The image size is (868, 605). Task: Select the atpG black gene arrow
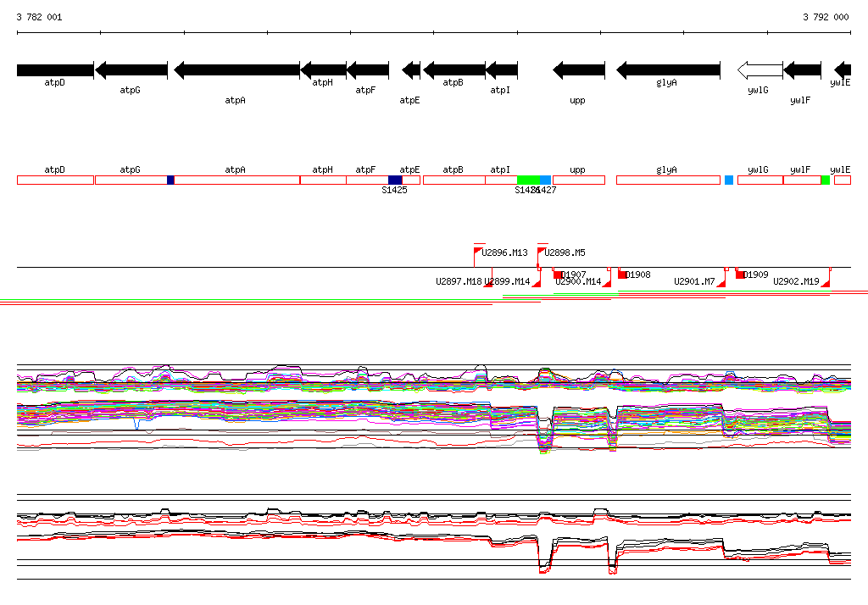pyautogui.click(x=131, y=70)
